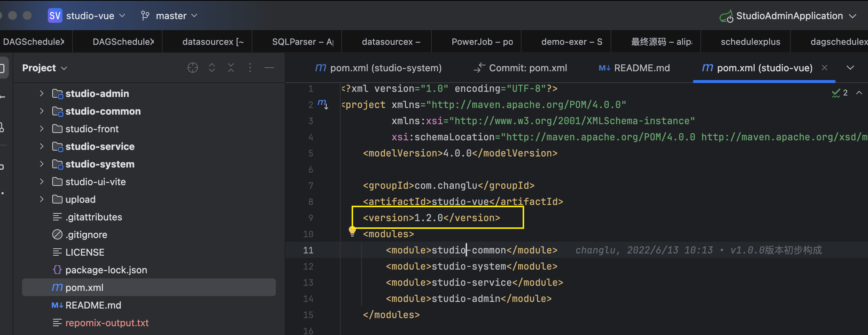The width and height of the screenshot is (868, 335).
Task: Click the Collapse All icon in the Project panel
Action: click(231, 68)
